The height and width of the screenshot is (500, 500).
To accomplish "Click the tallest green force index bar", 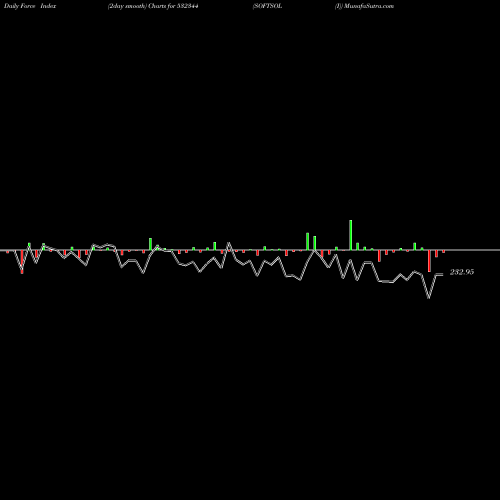I will click(351, 235).
